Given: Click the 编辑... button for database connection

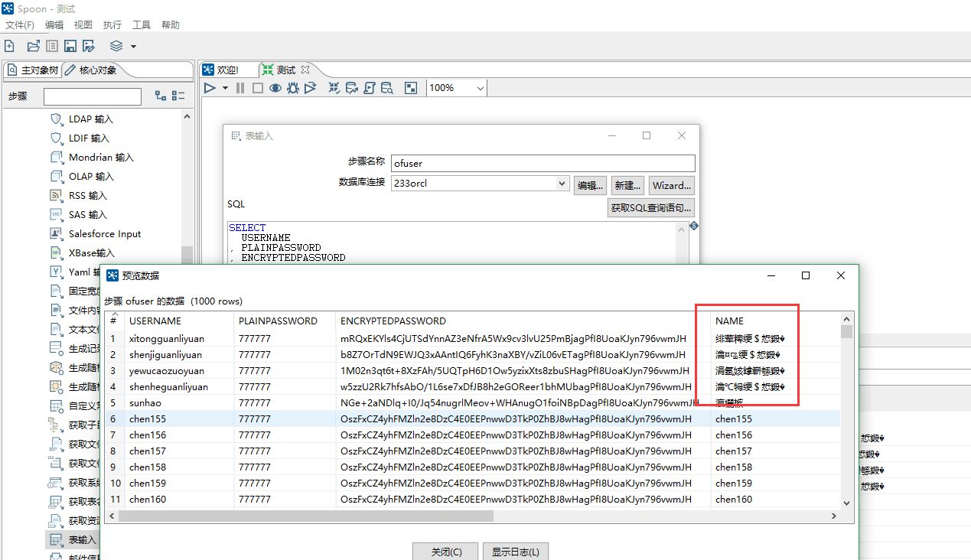Looking at the screenshot, I should pyautogui.click(x=591, y=185).
